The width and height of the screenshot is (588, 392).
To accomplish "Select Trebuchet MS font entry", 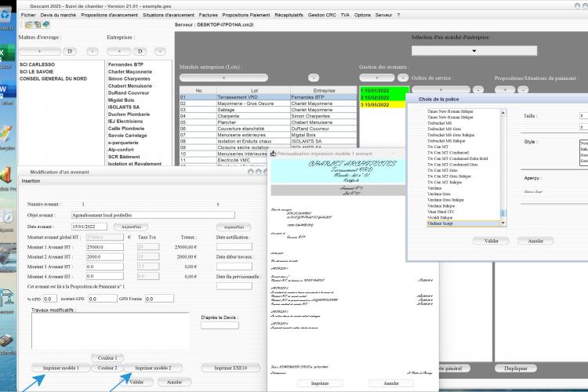I will (x=440, y=123).
